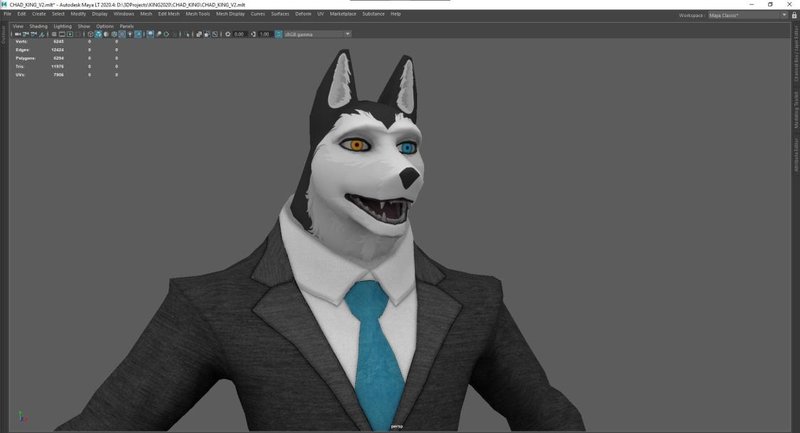Open the panel Show menu

(x=84, y=26)
